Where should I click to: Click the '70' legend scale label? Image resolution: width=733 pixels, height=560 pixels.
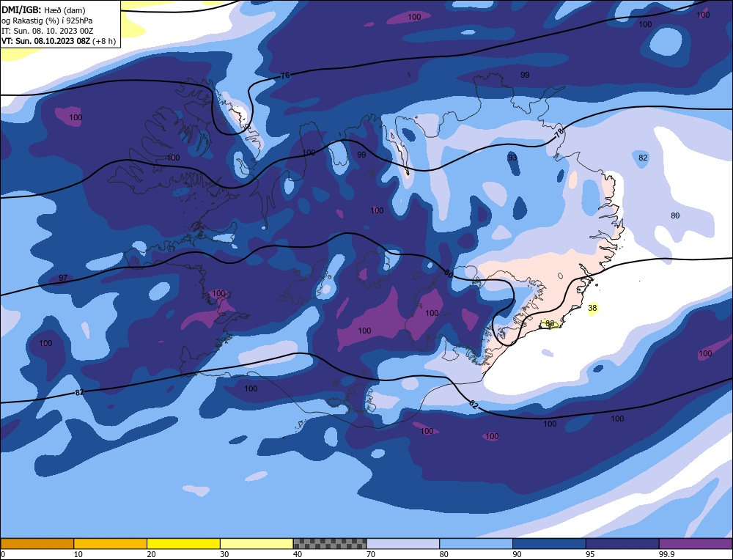click(371, 554)
